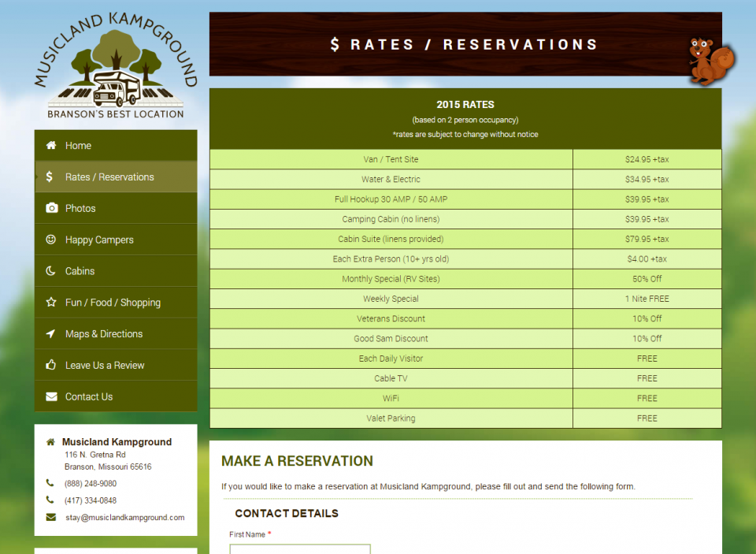Image resolution: width=756 pixels, height=554 pixels.
Task: Open the Cabins menu item
Action: pyautogui.click(x=116, y=271)
